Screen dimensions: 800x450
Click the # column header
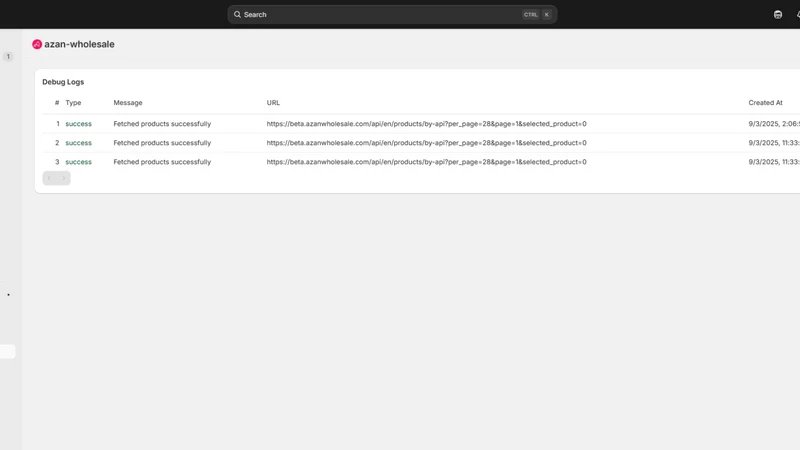click(x=57, y=103)
